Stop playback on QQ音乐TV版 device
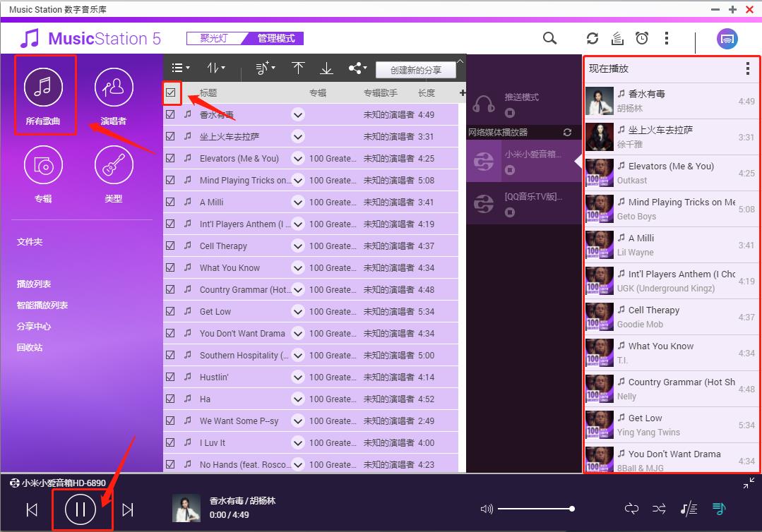The width and height of the screenshot is (762, 532). tap(509, 212)
